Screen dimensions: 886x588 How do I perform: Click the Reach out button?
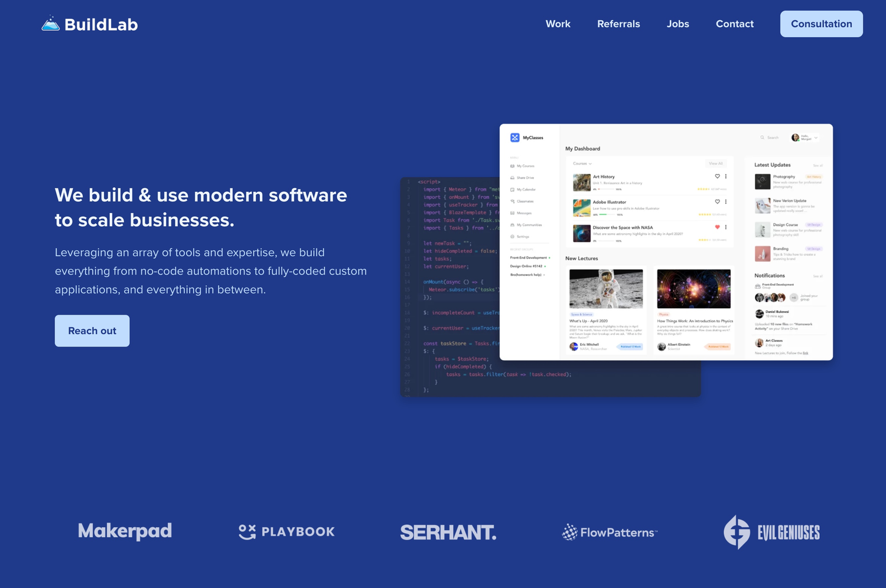(x=92, y=331)
